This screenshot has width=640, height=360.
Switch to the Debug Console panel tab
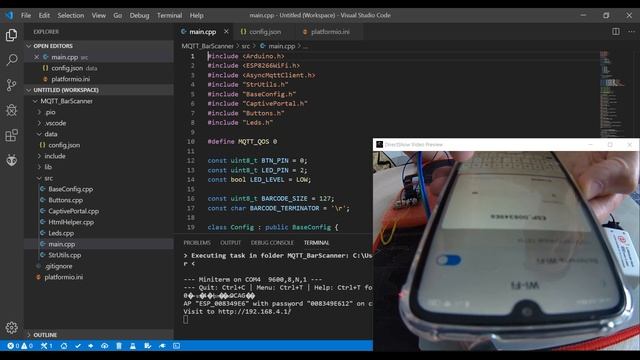coord(272,242)
